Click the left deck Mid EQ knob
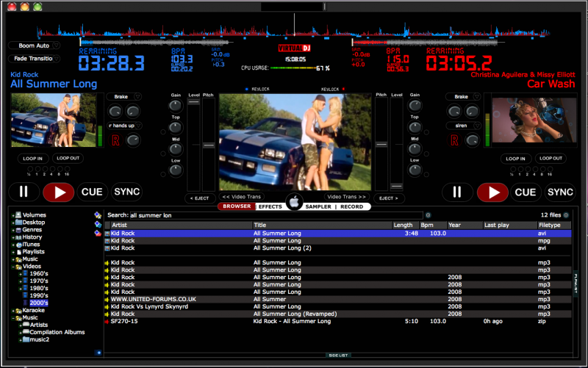The height and width of the screenshot is (368, 588). 176,150
